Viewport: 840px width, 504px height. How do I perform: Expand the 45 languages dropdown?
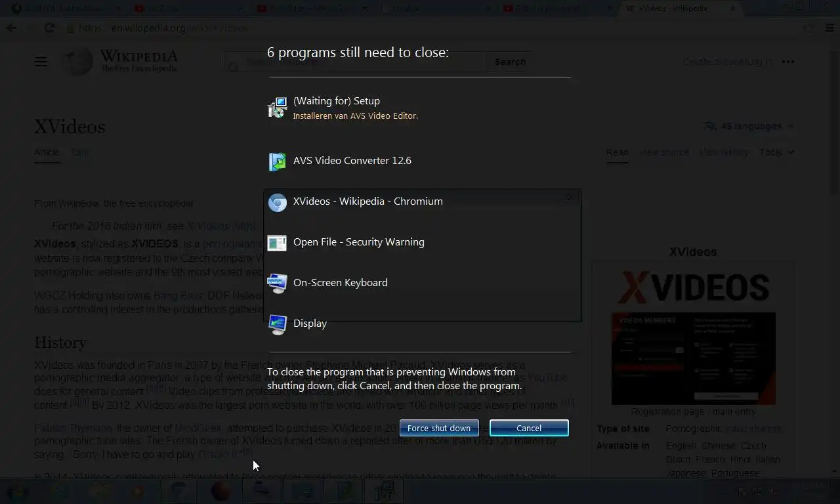(x=749, y=126)
